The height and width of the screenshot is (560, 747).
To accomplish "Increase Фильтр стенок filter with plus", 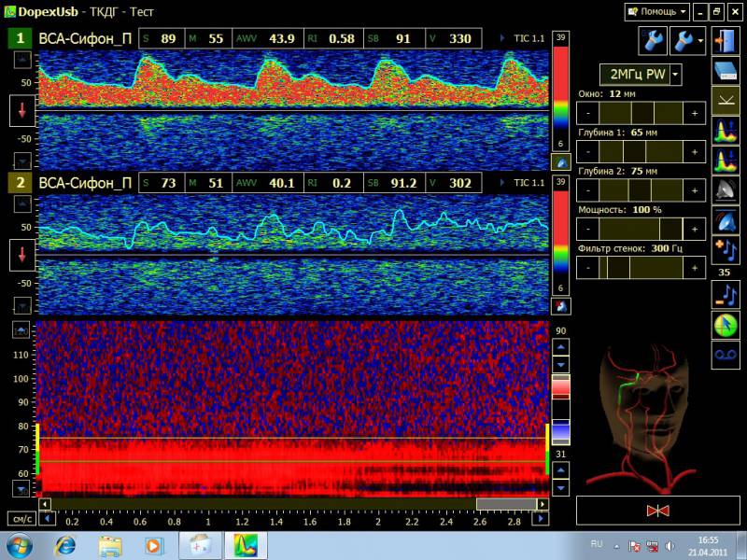I will click(x=695, y=268).
